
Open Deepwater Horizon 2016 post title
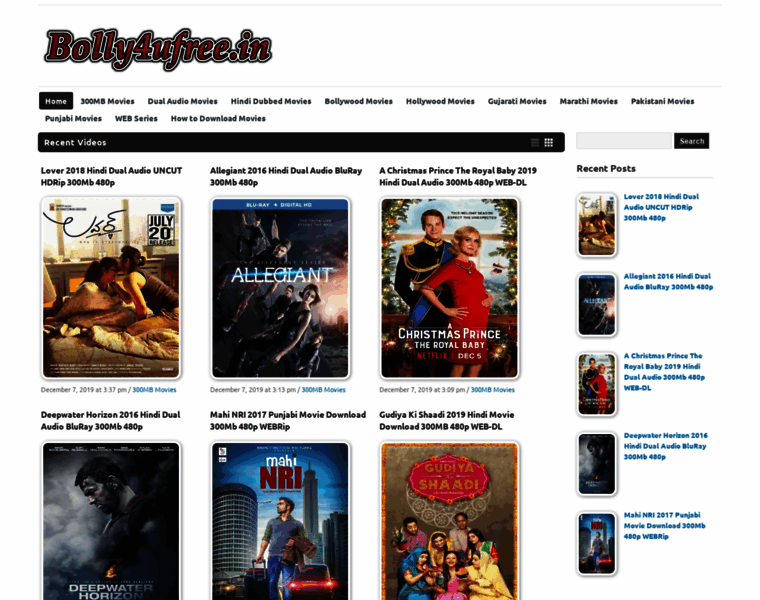111,421
